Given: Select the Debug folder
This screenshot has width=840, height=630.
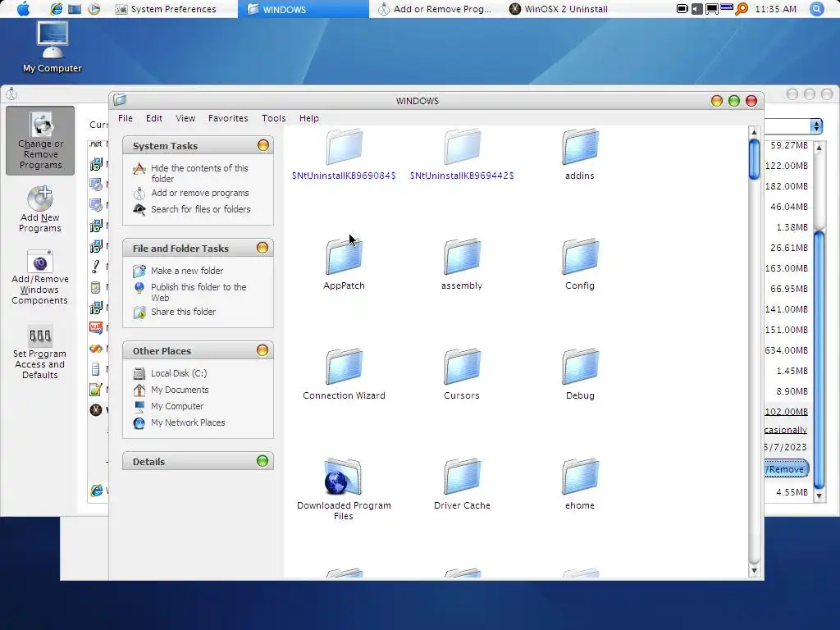Looking at the screenshot, I should [580, 374].
